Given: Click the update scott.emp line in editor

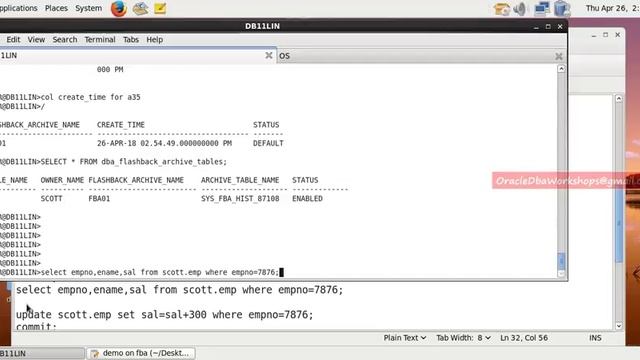Looking at the screenshot, I should point(164,315).
